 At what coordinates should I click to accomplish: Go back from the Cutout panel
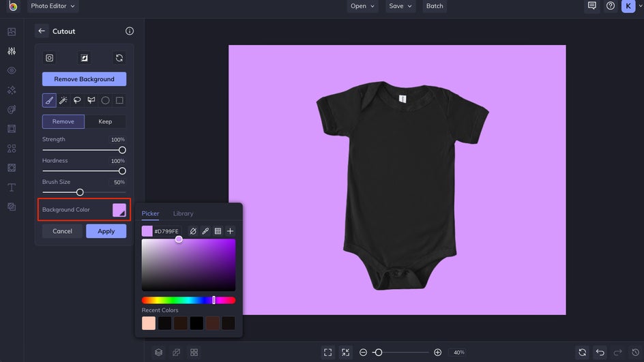(x=42, y=31)
